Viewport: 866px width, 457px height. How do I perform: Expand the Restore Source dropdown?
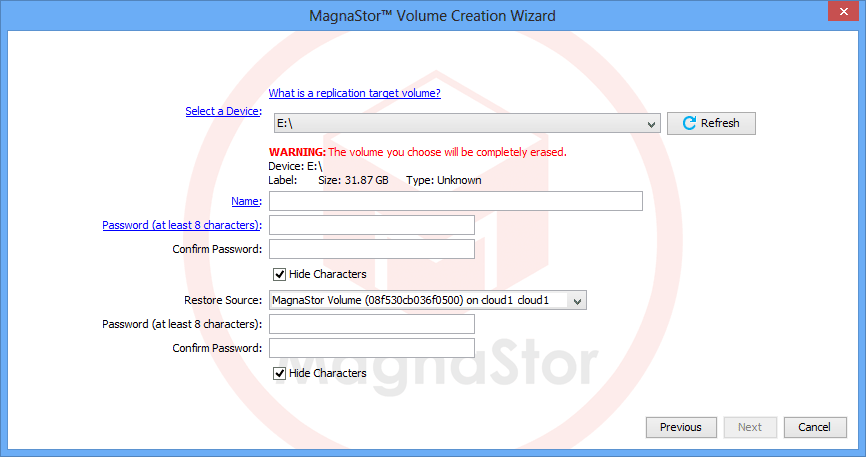point(427,300)
